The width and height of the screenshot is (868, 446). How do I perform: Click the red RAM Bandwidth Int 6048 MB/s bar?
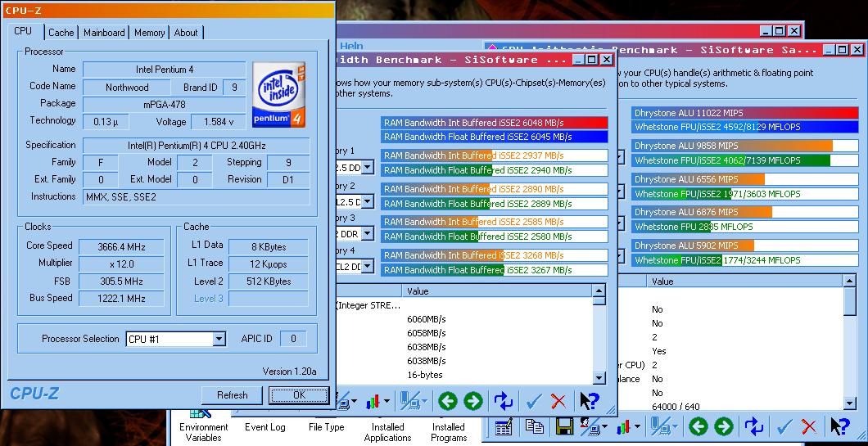tap(494, 122)
